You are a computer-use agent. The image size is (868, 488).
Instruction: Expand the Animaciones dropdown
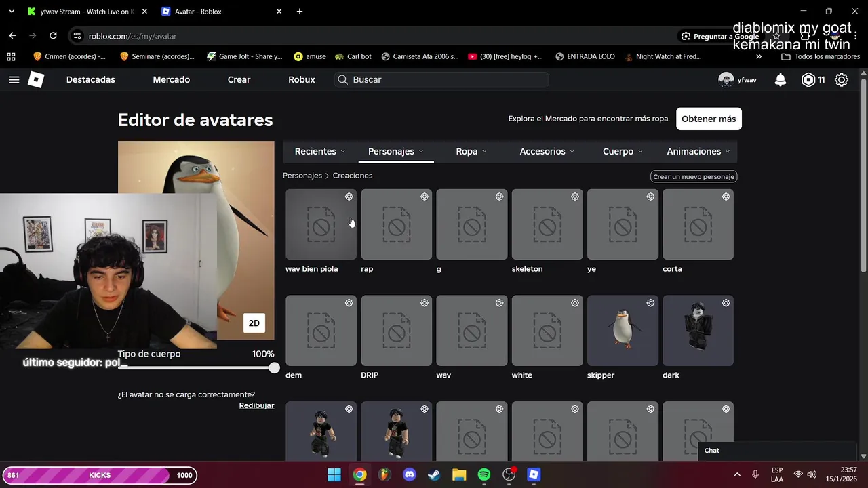coord(698,152)
